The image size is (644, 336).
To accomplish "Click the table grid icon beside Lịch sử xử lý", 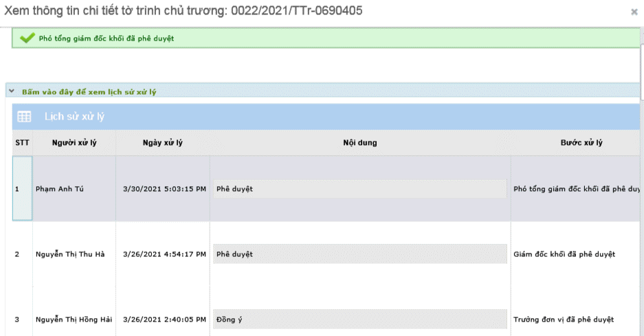I will 24,117.
